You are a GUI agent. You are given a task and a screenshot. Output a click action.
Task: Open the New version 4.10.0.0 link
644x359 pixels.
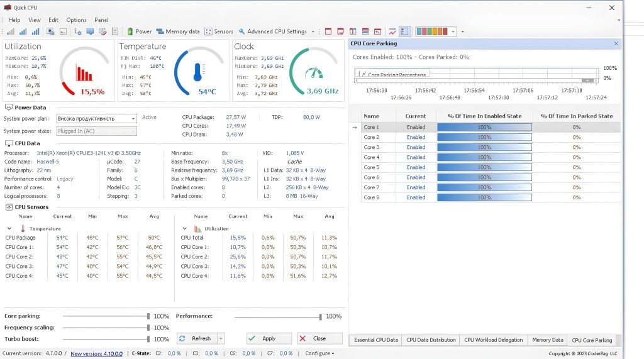click(96, 354)
